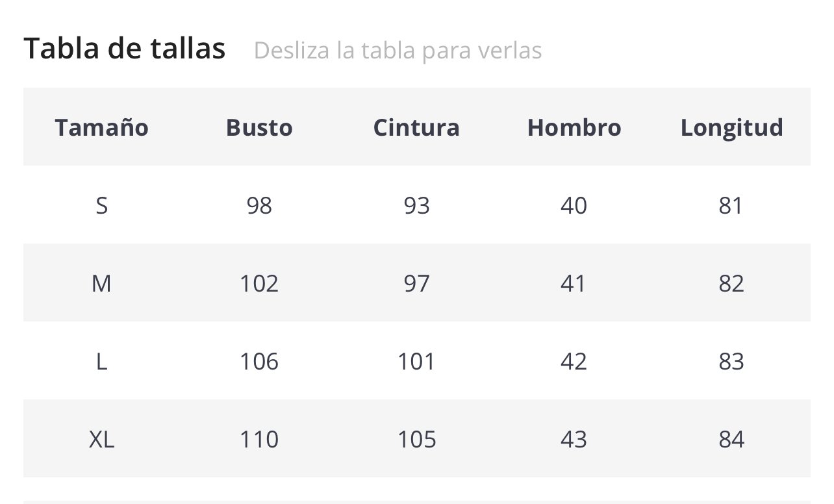Click bust value 98 for size S

tap(259, 205)
